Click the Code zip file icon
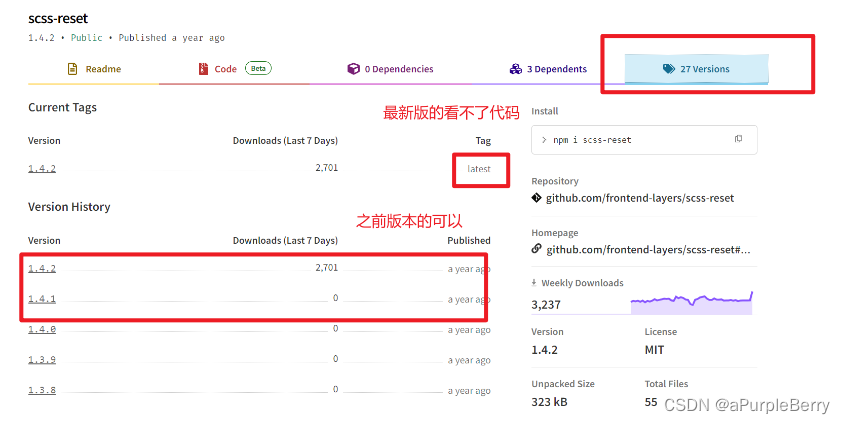 [203, 69]
